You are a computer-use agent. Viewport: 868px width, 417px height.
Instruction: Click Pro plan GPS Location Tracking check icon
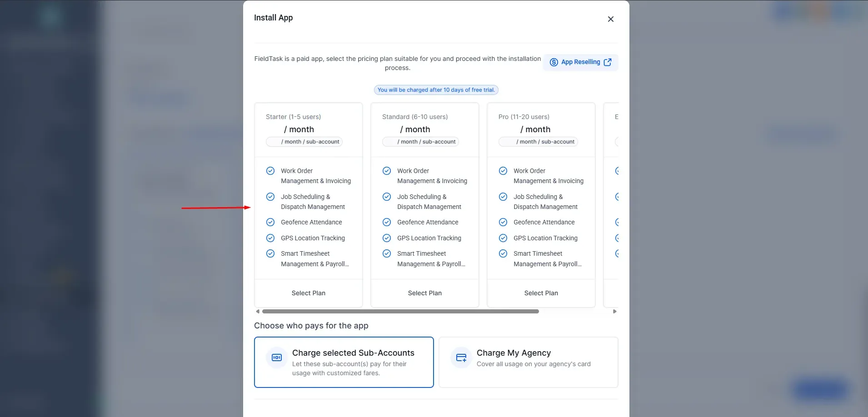point(503,238)
